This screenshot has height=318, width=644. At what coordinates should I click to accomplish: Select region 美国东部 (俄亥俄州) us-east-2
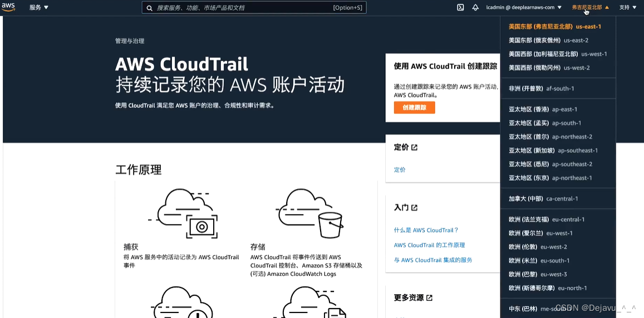click(548, 40)
